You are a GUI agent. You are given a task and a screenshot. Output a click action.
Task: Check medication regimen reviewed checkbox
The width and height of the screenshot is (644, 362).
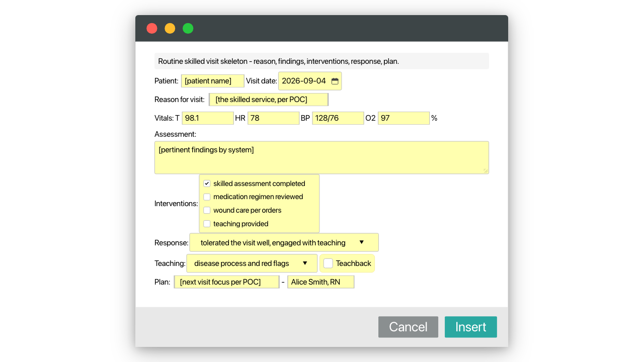[x=207, y=197]
